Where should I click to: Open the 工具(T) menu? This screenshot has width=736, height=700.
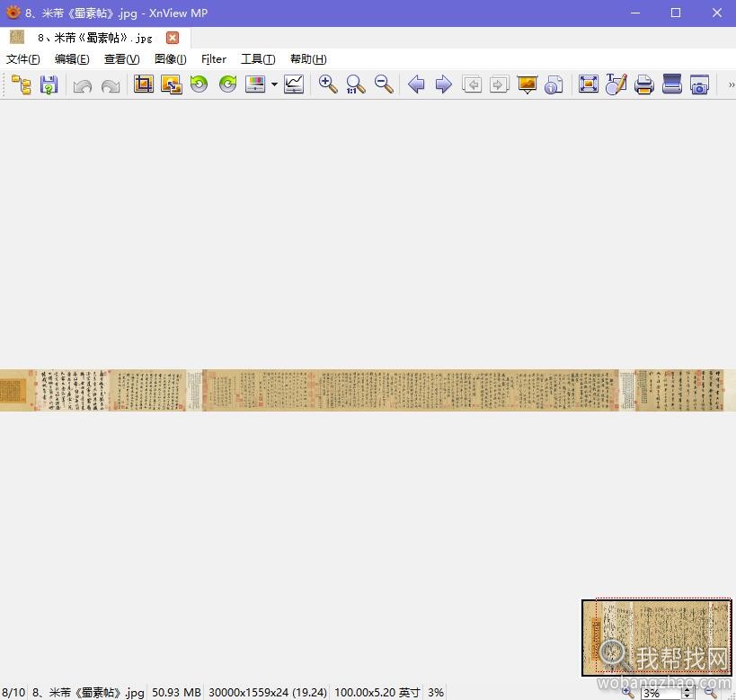point(258,59)
